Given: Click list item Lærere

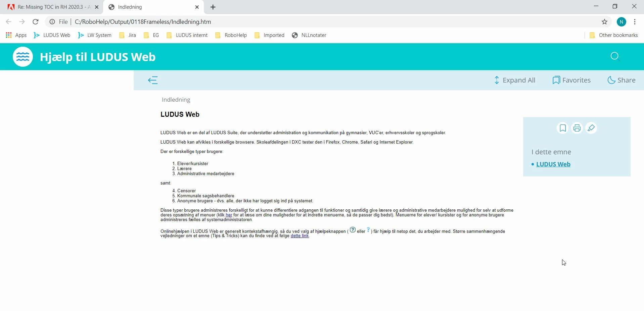Looking at the screenshot, I should click(185, 169).
